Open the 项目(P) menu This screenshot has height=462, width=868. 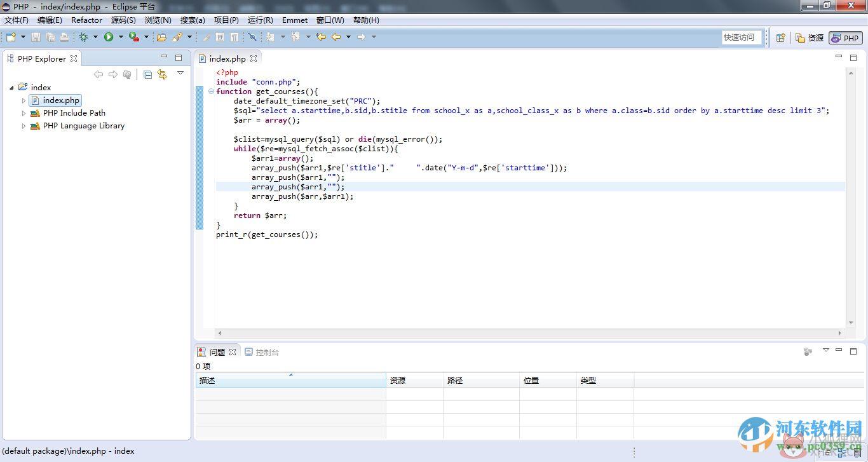[226, 20]
